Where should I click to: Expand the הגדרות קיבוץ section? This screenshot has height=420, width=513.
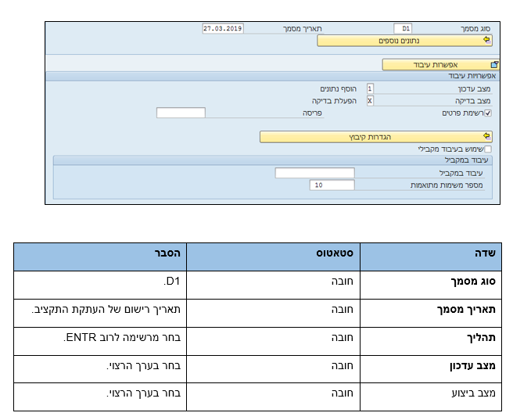(375, 136)
